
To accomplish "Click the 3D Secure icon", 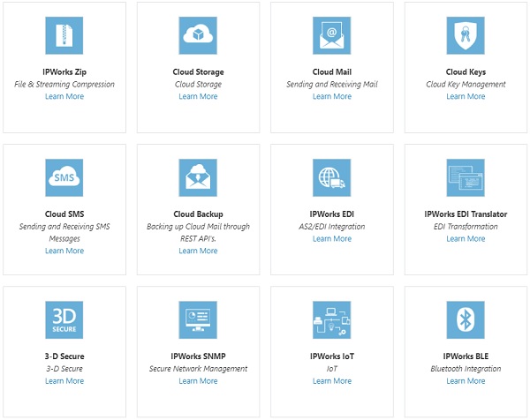I will pyautogui.click(x=64, y=319).
